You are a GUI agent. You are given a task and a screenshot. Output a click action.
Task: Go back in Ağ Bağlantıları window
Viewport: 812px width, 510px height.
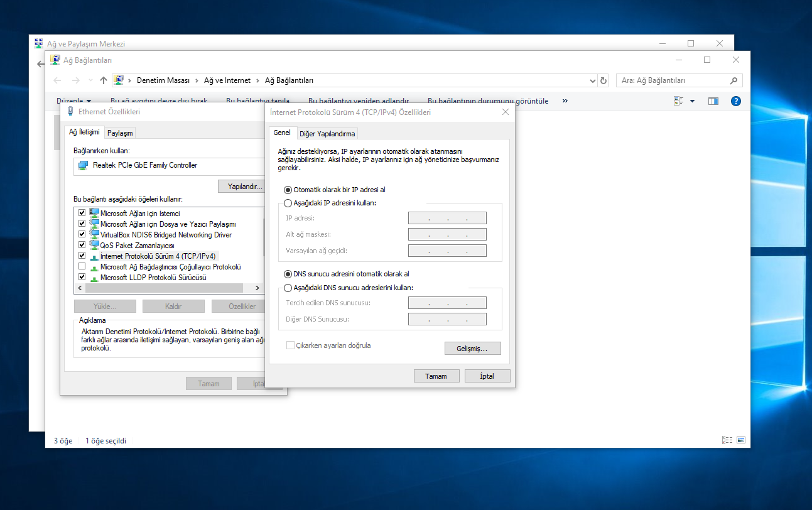coord(58,80)
